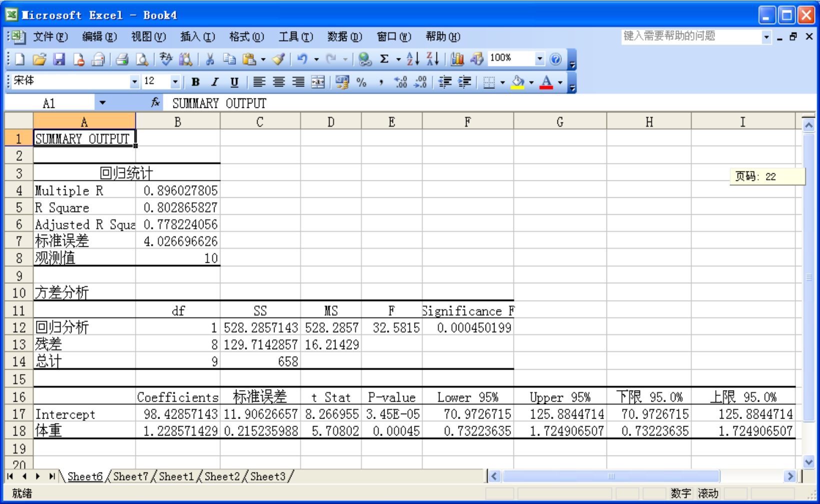Select the Intercept coefficient 98.42857143

[x=178, y=414]
